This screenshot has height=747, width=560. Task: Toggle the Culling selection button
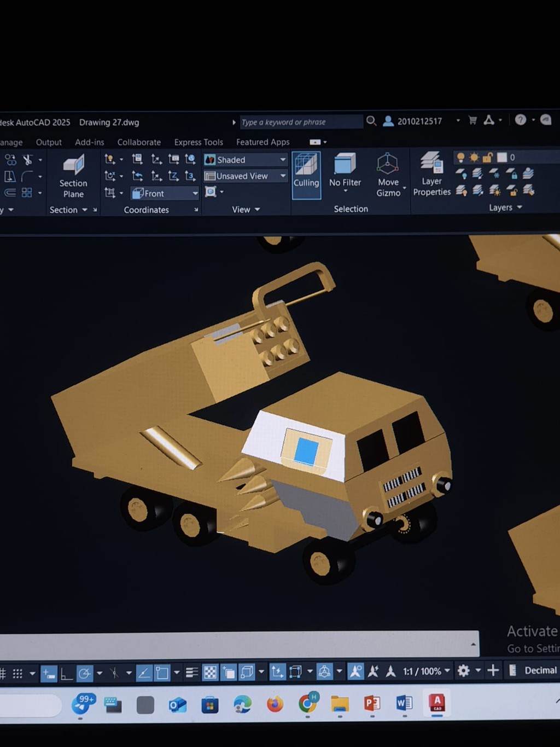point(306,171)
